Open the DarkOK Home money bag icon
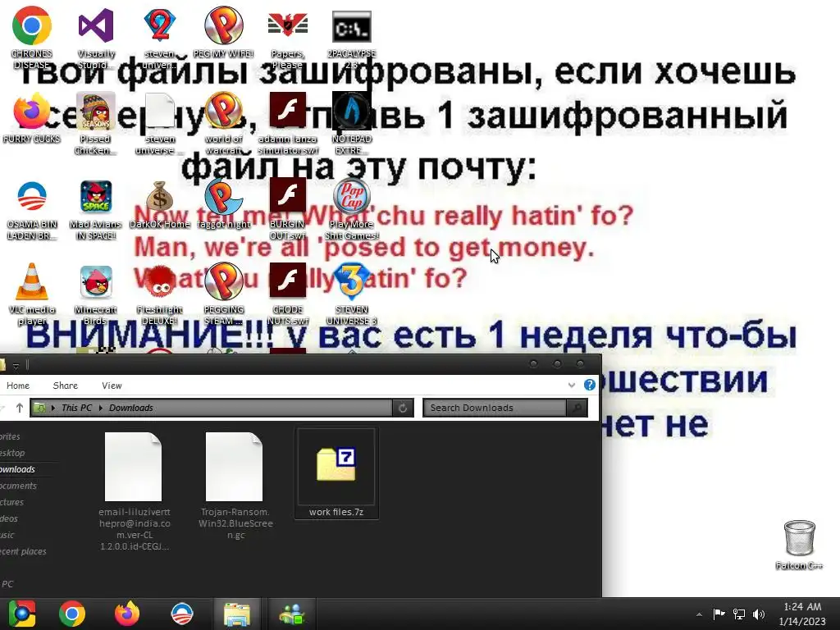840x630 pixels. 160,196
